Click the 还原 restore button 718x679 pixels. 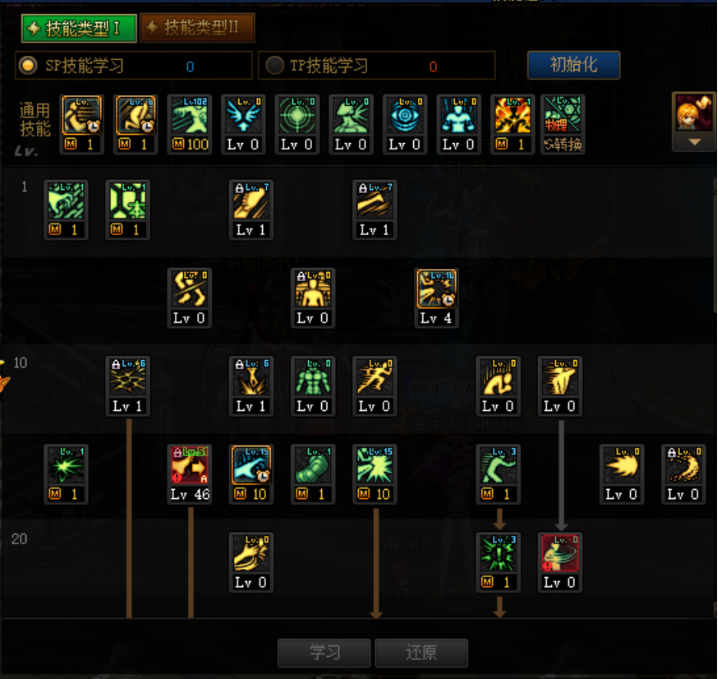(x=421, y=652)
